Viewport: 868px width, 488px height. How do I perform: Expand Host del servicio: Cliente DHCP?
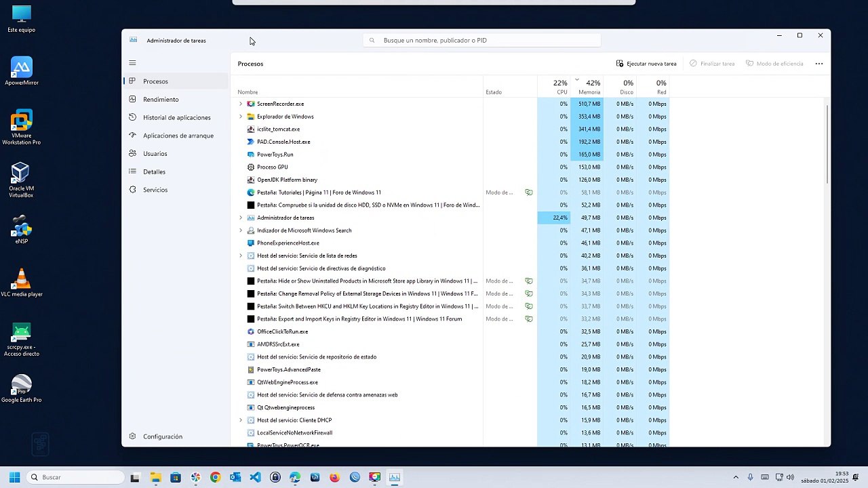(x=241, y=420)
